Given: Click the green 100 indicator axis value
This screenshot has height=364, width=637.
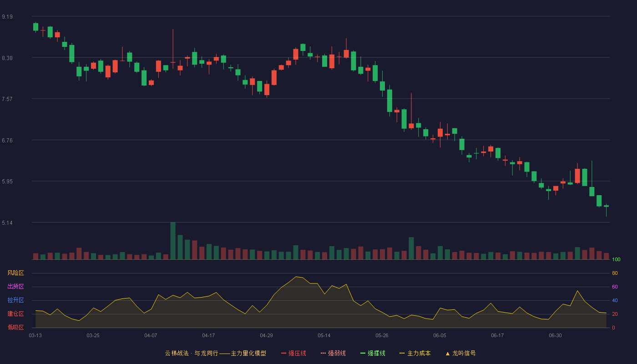Looking at the screenshot, I should point(617,260).
